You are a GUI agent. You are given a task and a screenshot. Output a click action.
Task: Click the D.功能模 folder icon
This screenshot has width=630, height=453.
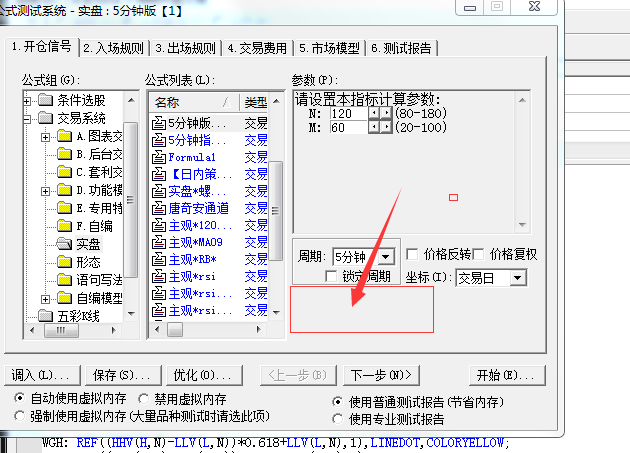tap(64, 190)
